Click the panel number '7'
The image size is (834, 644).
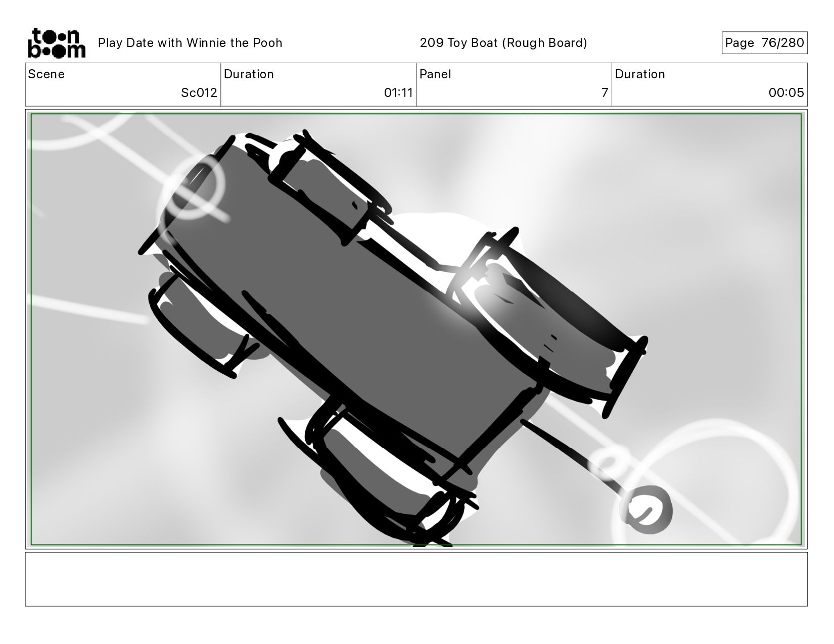pyautogui.click(x=605, y=93)
